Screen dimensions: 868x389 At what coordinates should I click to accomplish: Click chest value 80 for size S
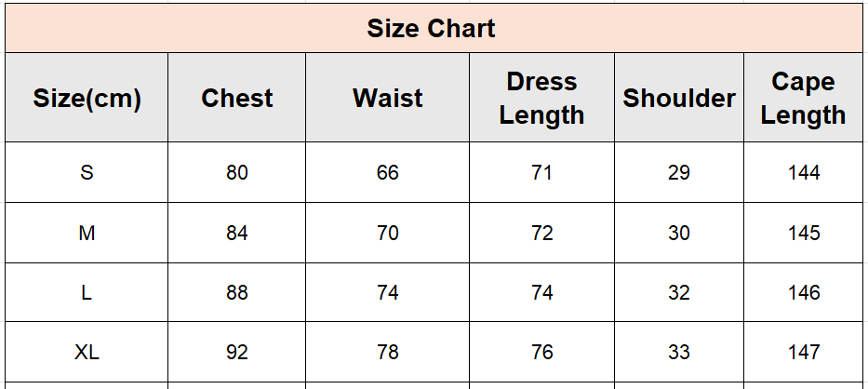pos(237,172)
